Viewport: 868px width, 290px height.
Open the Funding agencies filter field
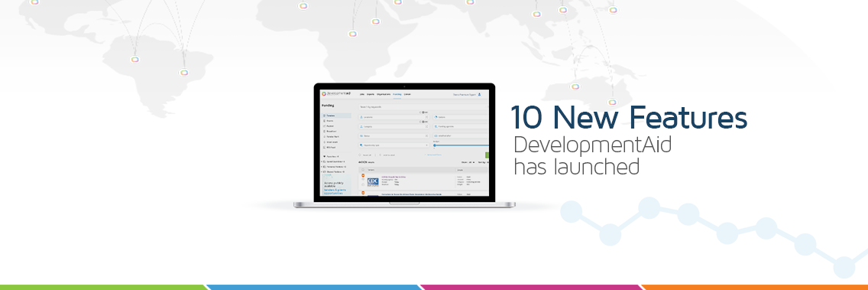[x=462, y=126]
